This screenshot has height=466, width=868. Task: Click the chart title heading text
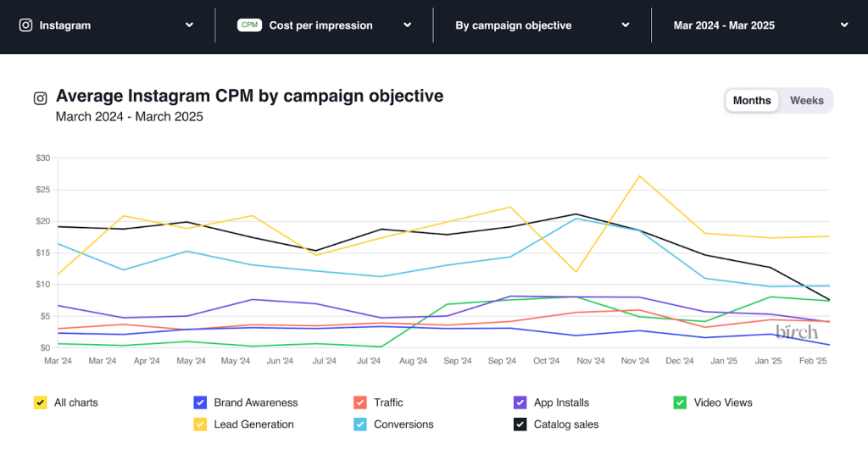(x=249, y=96)
